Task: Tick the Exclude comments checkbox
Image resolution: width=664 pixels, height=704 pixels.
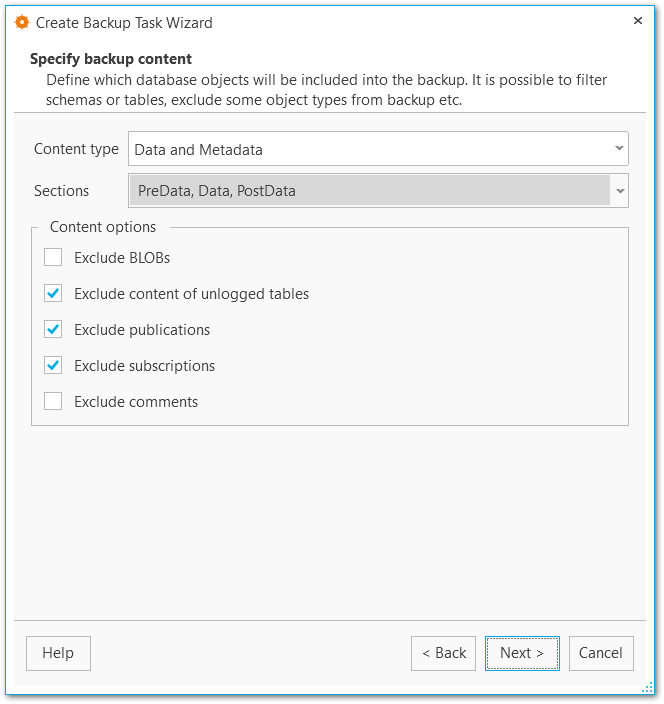Action: coord(53,402)
